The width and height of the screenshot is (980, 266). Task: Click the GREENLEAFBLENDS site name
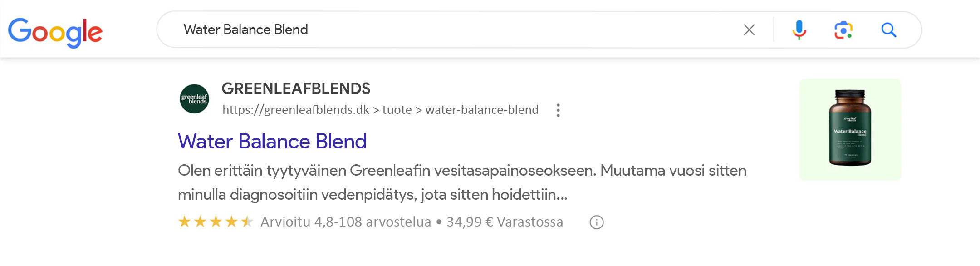coord(296,89)
